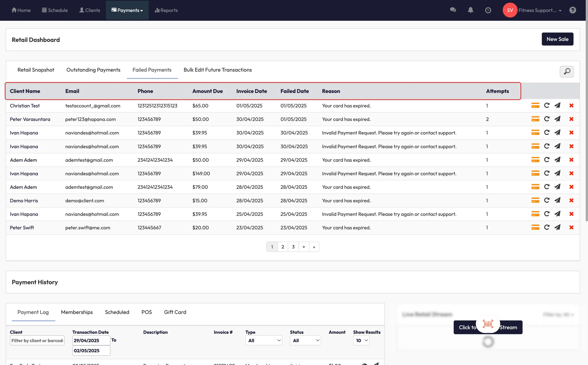Click the card icon for Christian Test
This screenshot has width=588, height=365.
(535, 106)
